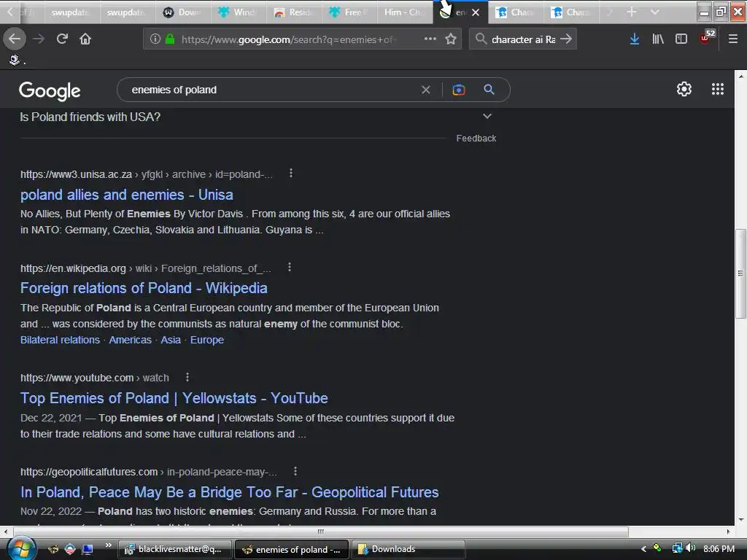The height and width of the screenshot is (560, 747).
Task: Open the Firefox hamburger menu
Action: 733,39
